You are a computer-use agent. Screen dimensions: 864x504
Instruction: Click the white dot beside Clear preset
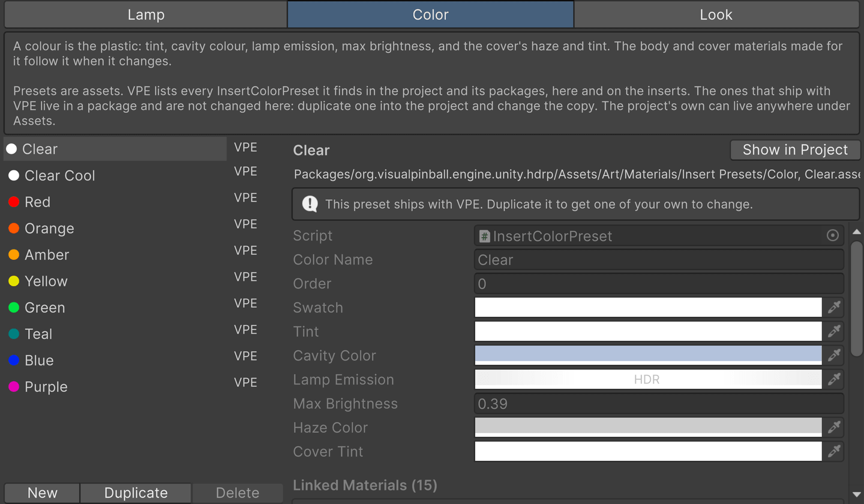click(x=11, y=149)
